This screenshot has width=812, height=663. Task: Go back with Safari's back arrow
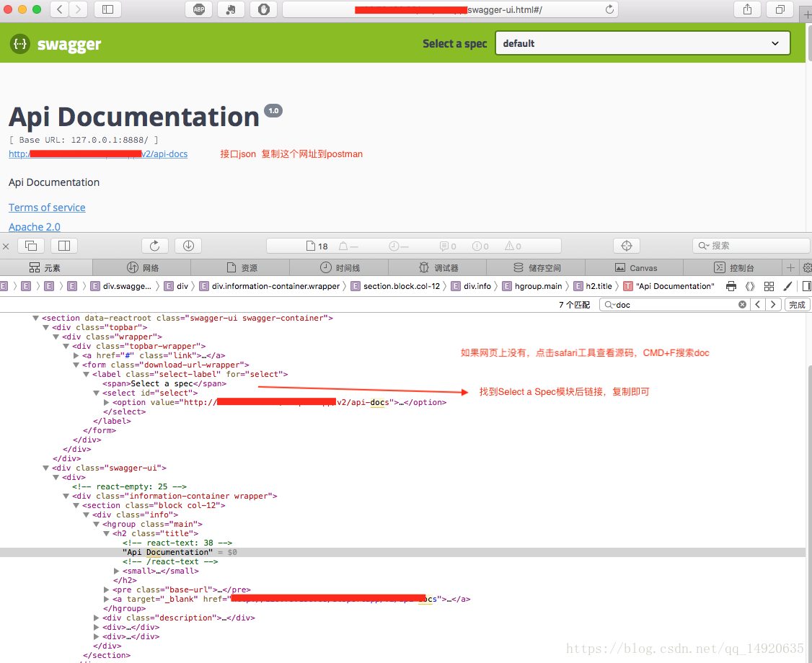pos(60,9)
